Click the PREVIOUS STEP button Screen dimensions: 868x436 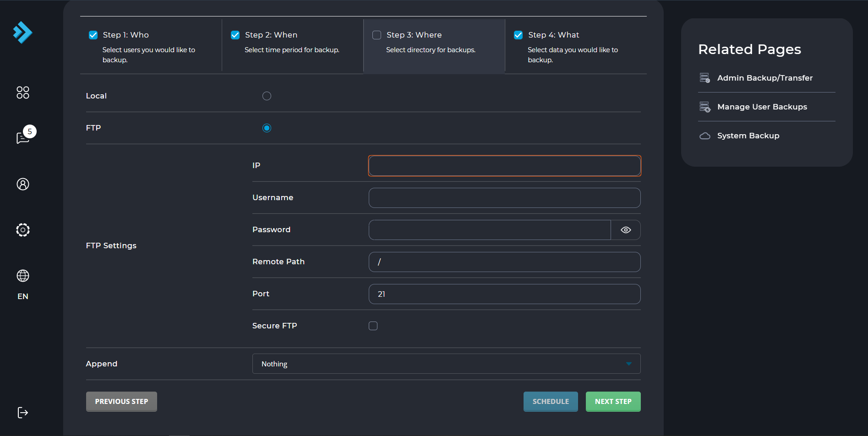[x=121, y=402]
